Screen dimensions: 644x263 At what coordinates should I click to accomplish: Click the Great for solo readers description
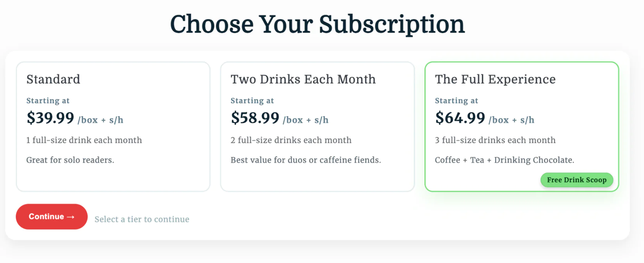(70, 160)
